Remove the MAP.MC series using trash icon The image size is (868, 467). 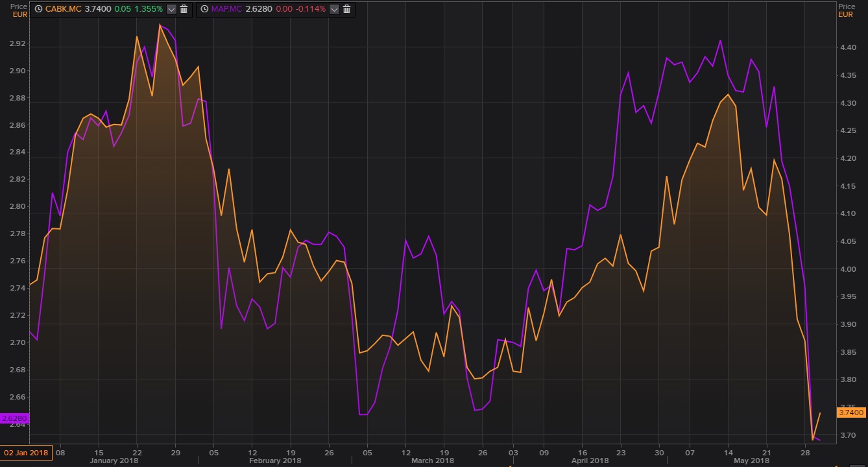point(346,9)
